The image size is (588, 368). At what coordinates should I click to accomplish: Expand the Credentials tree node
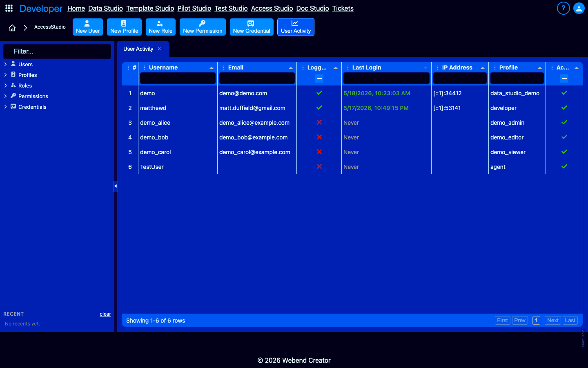pyautogui.click(x=5, y=107)
